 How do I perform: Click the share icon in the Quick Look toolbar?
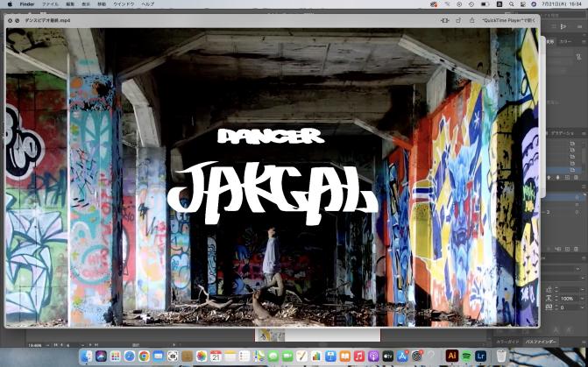point(472,20)
